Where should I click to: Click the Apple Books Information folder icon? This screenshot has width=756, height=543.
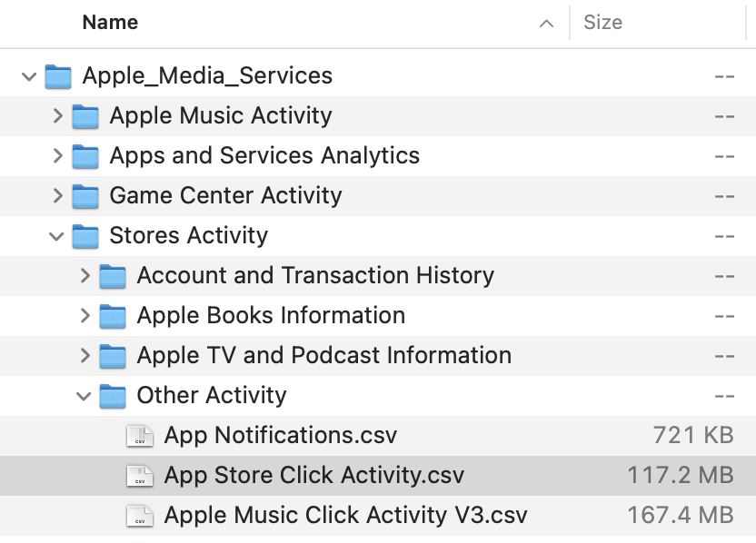[113, 316]
